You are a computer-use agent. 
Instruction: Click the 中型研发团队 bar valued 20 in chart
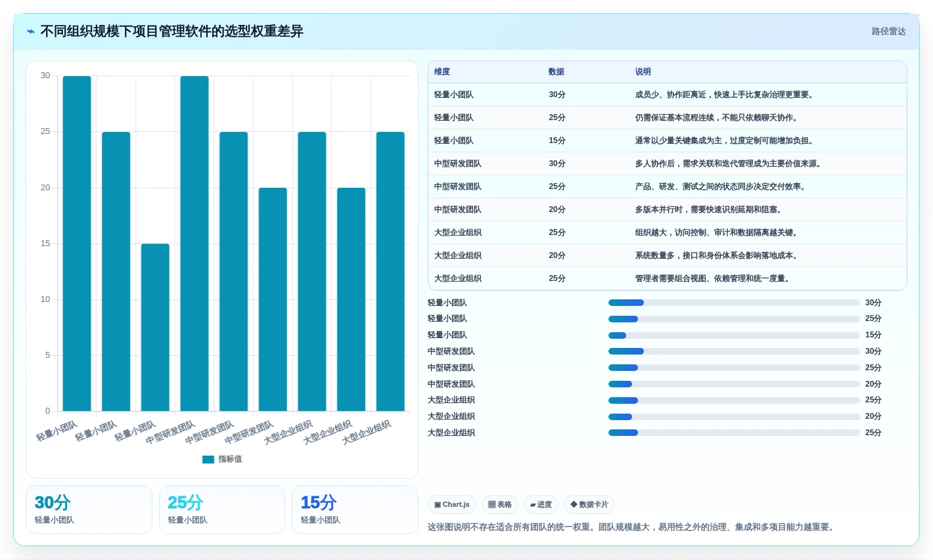click(x=273, y=299)
